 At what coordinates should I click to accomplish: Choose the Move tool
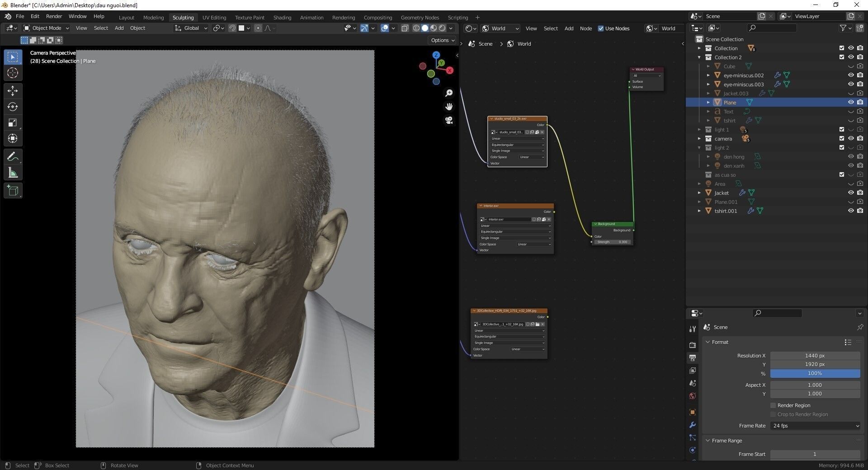coord(13,91)
